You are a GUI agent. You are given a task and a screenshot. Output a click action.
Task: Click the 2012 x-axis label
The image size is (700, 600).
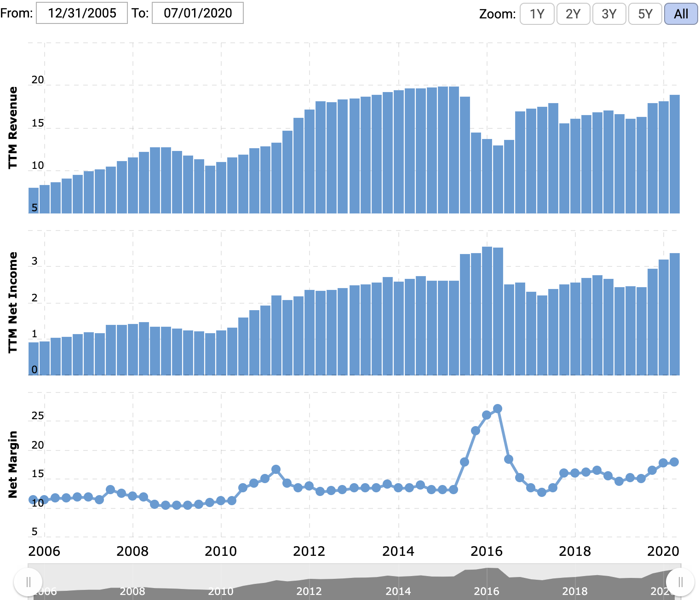pos(309,551)
